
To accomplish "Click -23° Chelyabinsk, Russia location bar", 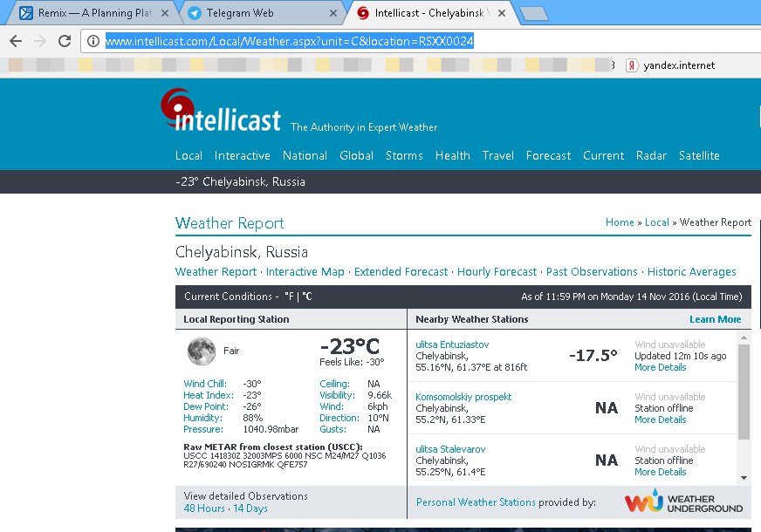I will point(240,182).
